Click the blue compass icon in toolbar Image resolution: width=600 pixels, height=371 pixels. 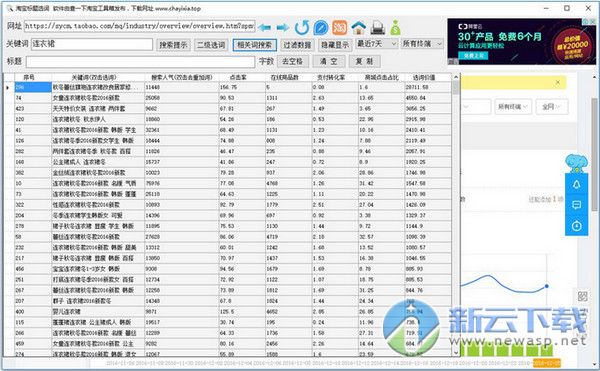[x=321, y=28]
